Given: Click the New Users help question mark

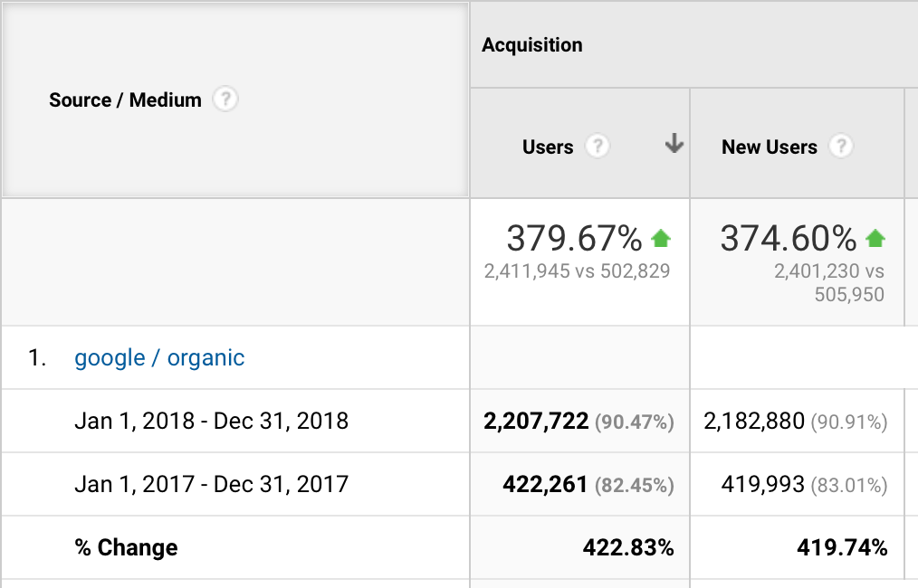Looking at the screenshot, I should click(841, 147).
